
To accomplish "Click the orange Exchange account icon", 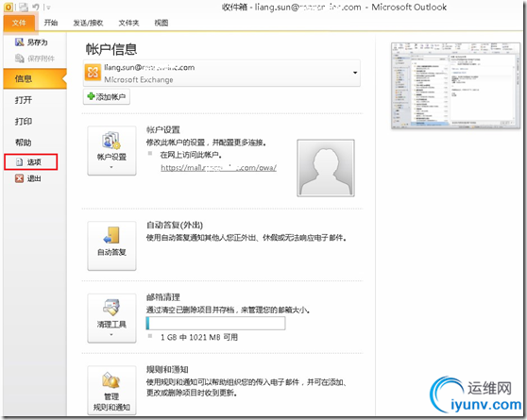I will (93, 73).
